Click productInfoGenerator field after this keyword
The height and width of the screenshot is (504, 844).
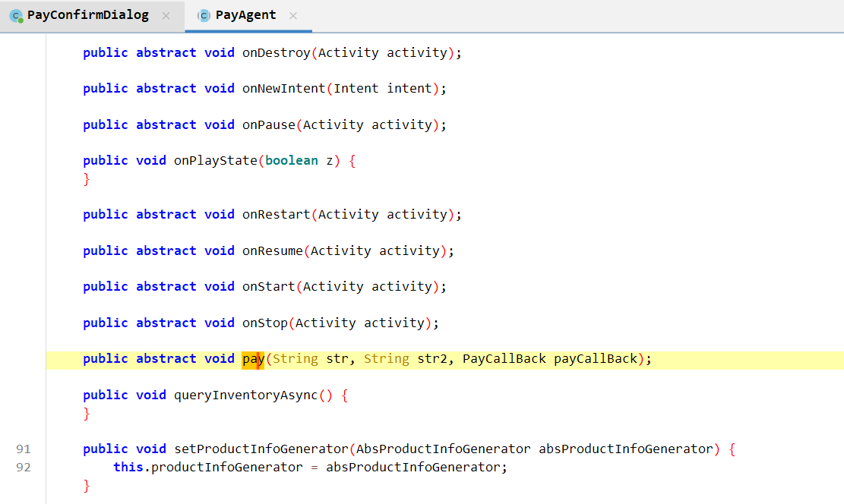point(226,468)
